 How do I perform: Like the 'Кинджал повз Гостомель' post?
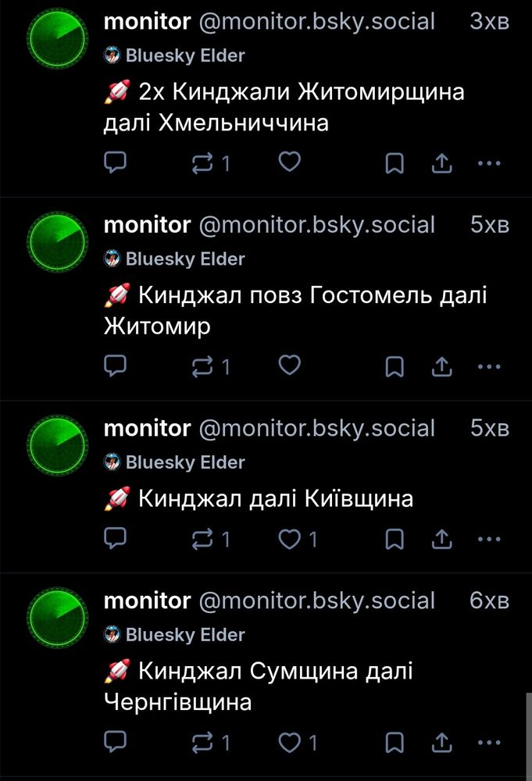tap(289, 365)
